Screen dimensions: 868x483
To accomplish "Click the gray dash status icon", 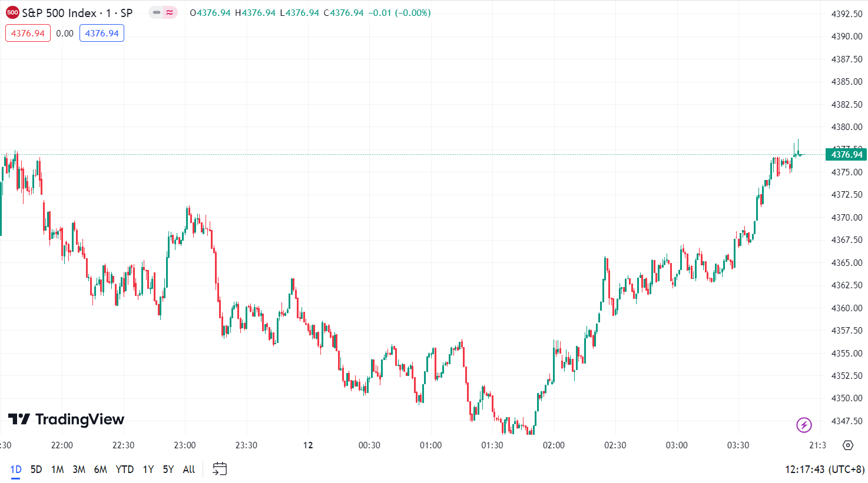I will coord(156,12).
